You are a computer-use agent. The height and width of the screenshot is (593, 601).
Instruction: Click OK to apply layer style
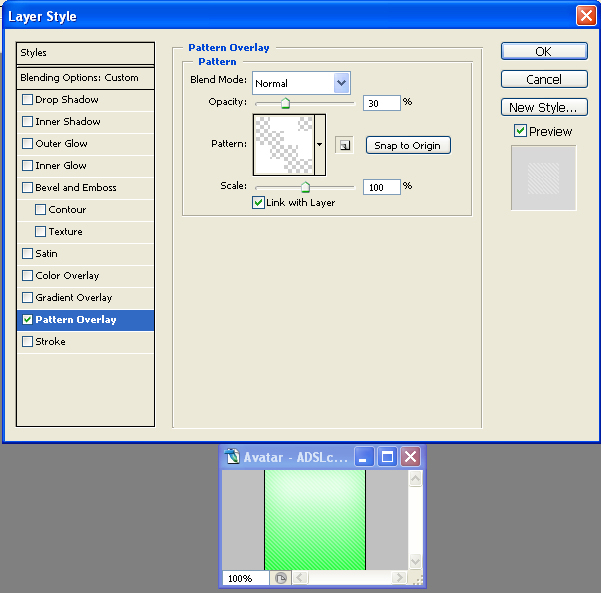(x=544, y=51)
